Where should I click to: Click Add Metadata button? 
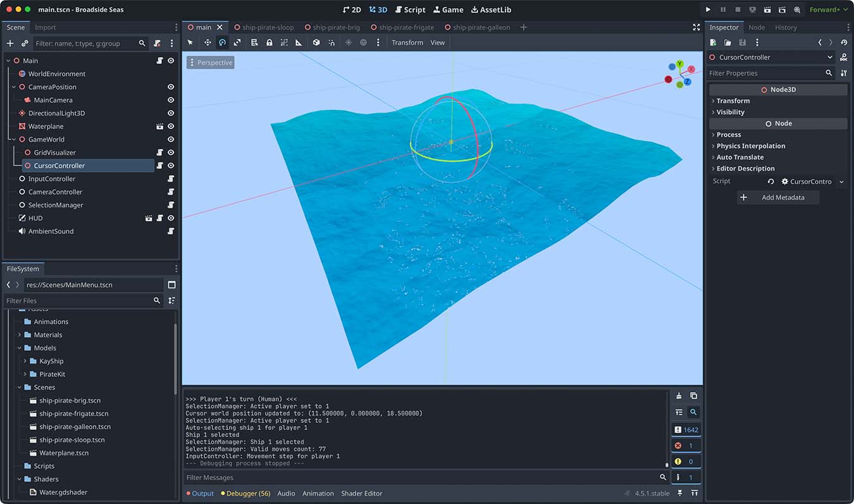coord(778,197)
